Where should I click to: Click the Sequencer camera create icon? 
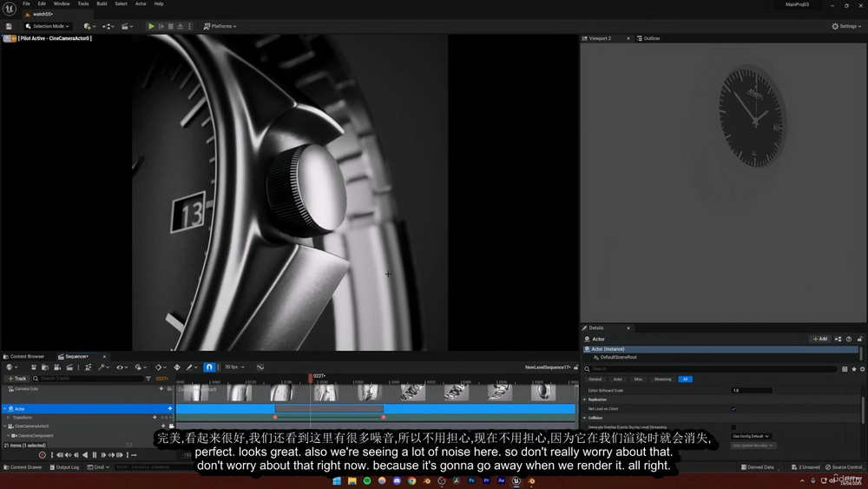(x=57, y=367)
